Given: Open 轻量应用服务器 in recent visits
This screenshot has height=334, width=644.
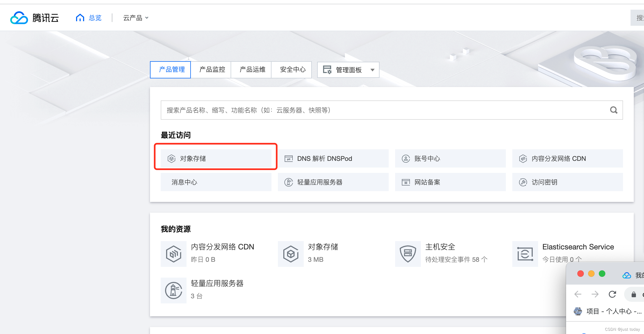Looking at the screenshot, I should [x=333, y=182].
